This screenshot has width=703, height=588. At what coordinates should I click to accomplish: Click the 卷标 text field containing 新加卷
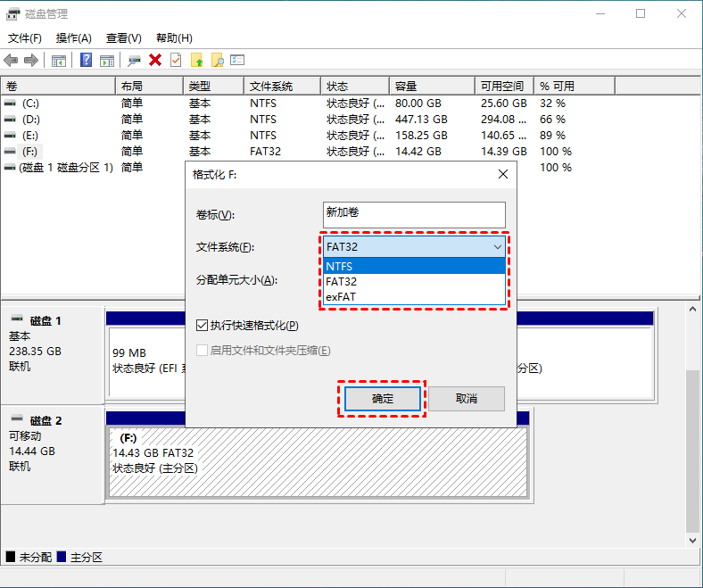tap(414, 214)
